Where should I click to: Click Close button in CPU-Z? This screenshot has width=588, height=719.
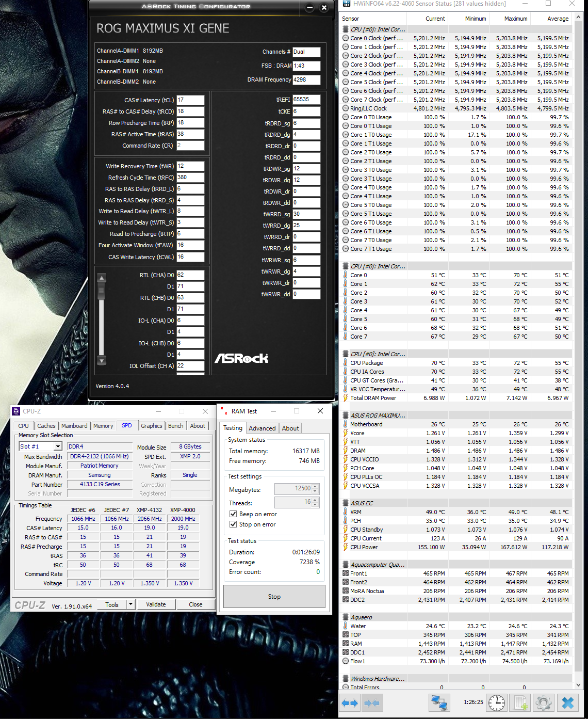tap(195, 604)
